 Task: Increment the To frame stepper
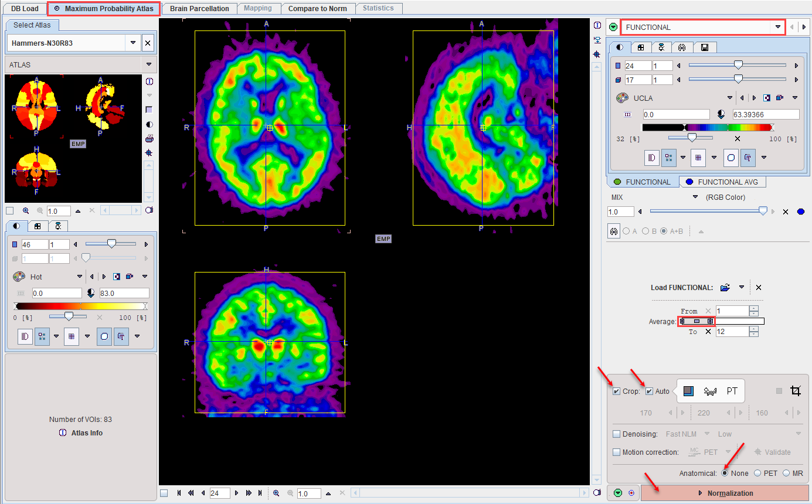click(754, 329)
